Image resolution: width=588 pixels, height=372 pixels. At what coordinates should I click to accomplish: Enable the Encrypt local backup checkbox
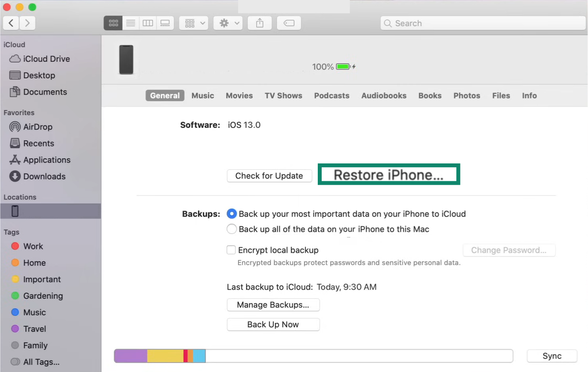[231, 250]
